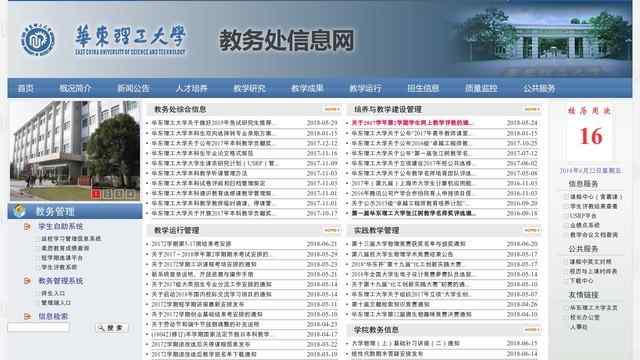Open the 概况简介 navigation item
This screenshot has width=640, height=360.
click(76, 88)
